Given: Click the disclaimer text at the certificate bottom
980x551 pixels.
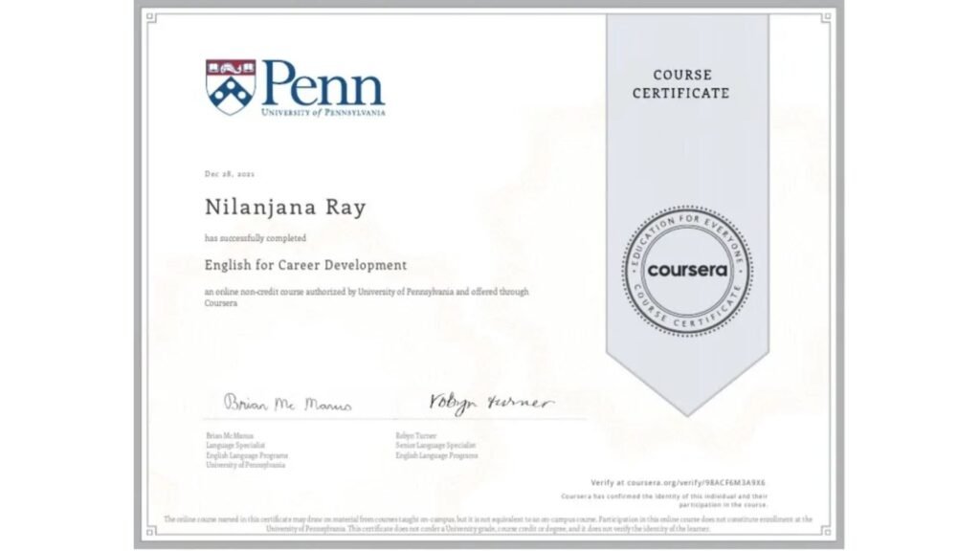Looking at the screenshot, I should coord(488,523).
